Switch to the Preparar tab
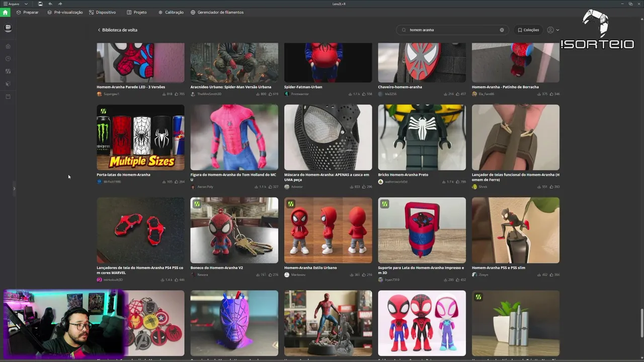The height and width of the screenshot is (362, 644). pos(27,12)
